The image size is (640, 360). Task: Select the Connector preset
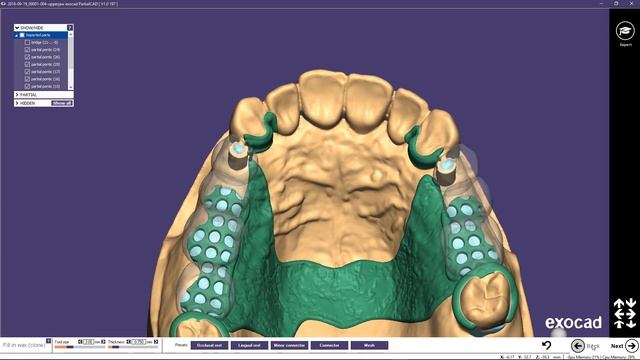(329, 345)
